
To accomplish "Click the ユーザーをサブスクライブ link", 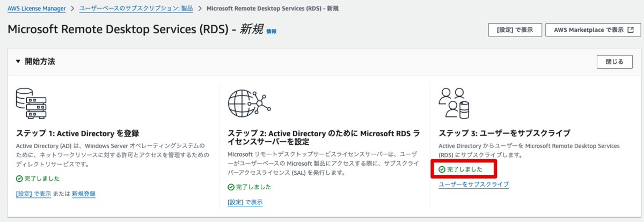I will [474, 184].
